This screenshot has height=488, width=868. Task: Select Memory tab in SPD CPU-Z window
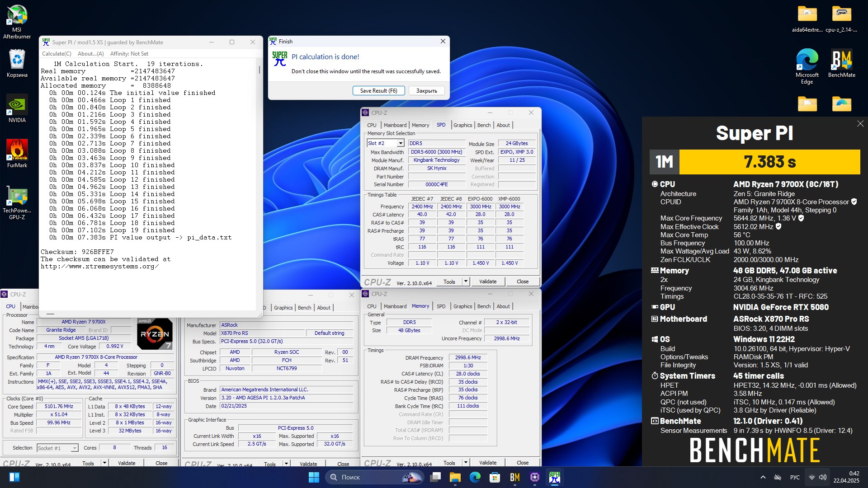420,125
